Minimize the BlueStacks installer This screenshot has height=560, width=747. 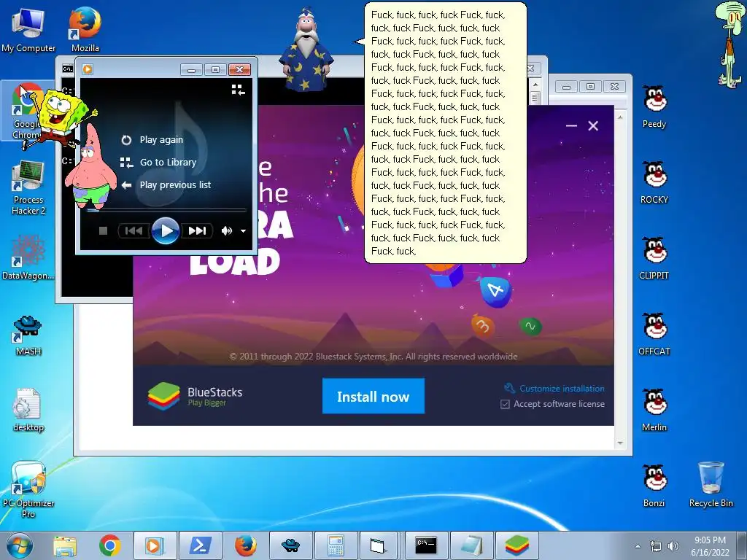coord(571,125)
